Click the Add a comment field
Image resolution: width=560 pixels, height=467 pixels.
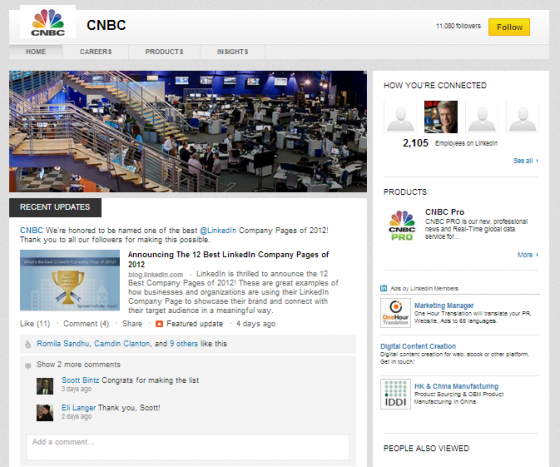pos(188,447)
